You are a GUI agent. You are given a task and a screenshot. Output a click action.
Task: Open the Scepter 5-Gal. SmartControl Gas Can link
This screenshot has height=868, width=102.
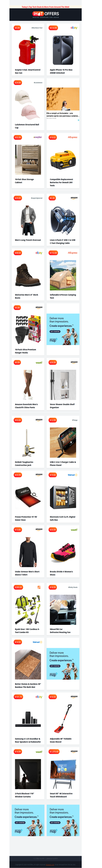(x=28, y=71)
